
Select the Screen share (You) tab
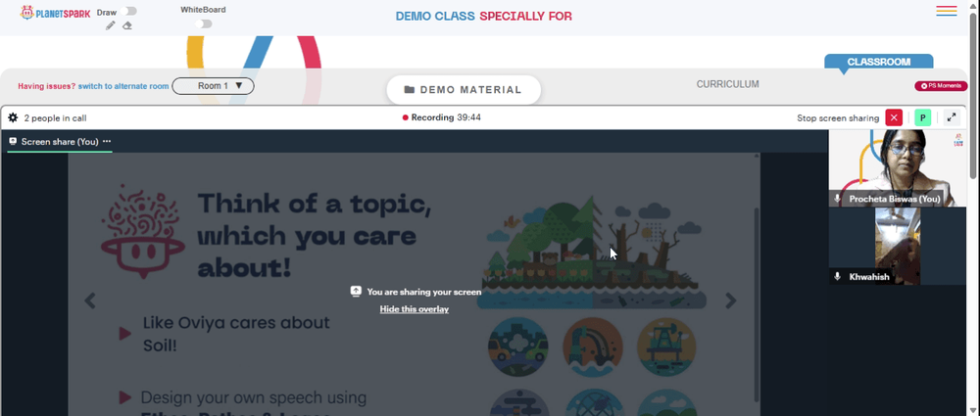point(60,142)
